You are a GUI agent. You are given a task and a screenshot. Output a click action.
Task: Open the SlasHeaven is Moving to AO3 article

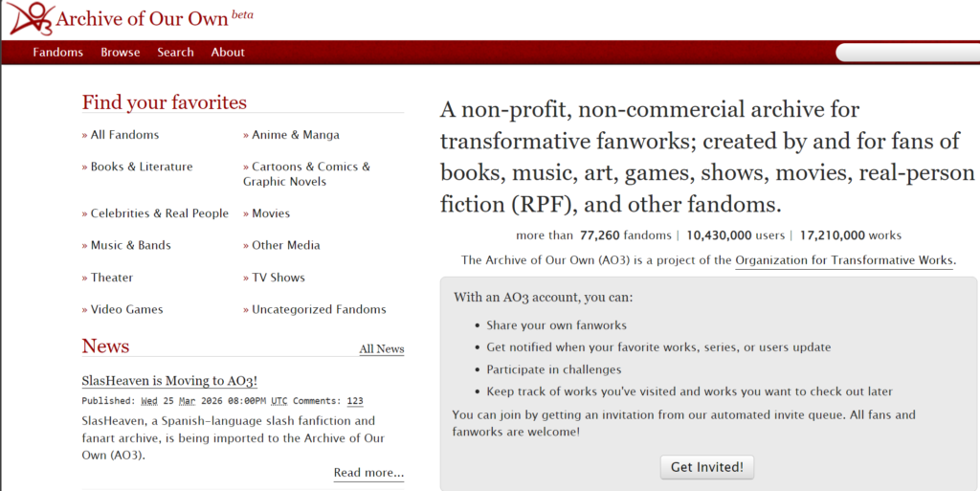coord(169,381)
